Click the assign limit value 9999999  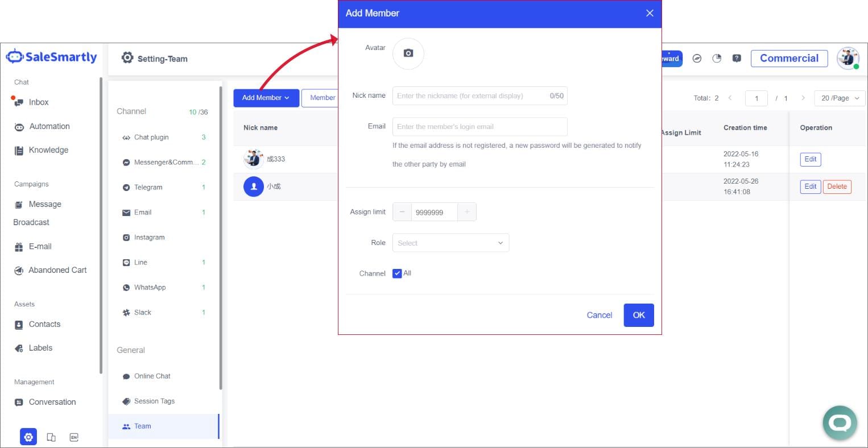point(435,212)
